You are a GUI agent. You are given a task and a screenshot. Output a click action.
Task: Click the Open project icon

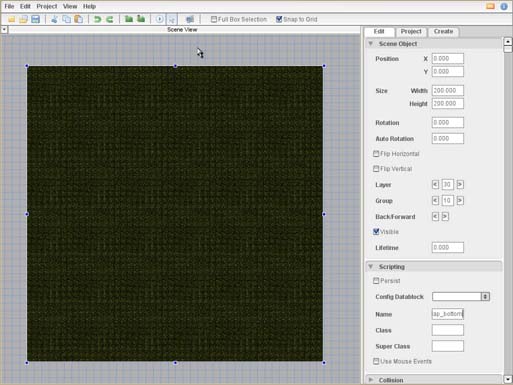23,19
